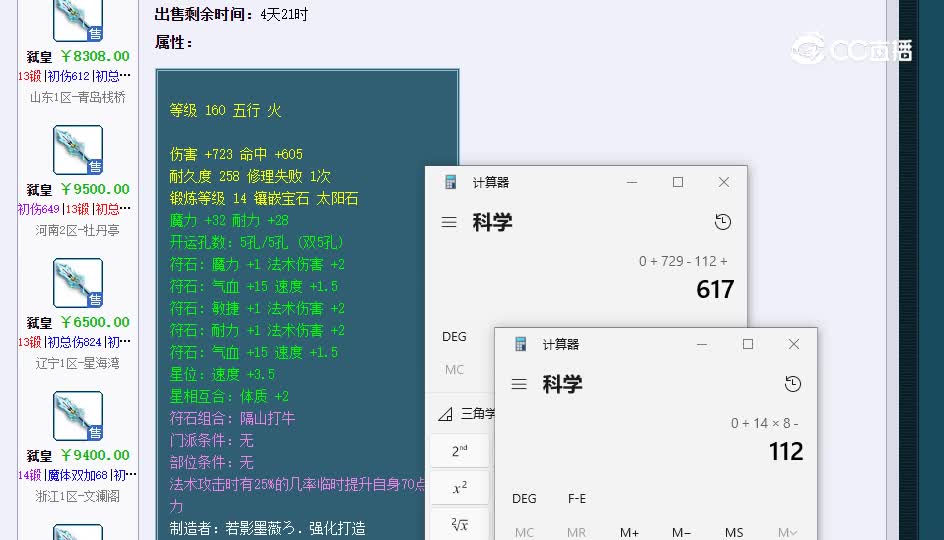
Task: Click x squared button in back calculator
Action: pyautogui.click(x=459, y=488)
